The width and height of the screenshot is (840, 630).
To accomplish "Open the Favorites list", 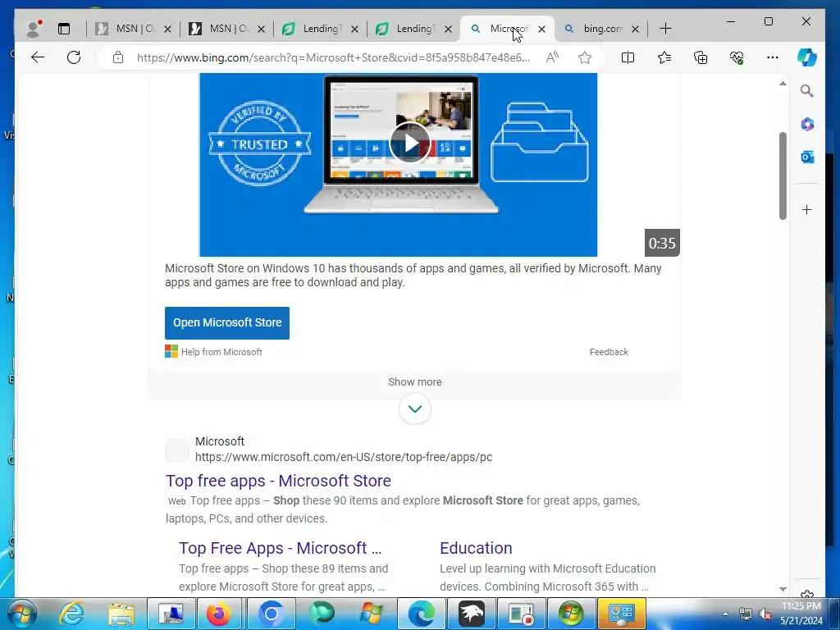I will 664,57.
